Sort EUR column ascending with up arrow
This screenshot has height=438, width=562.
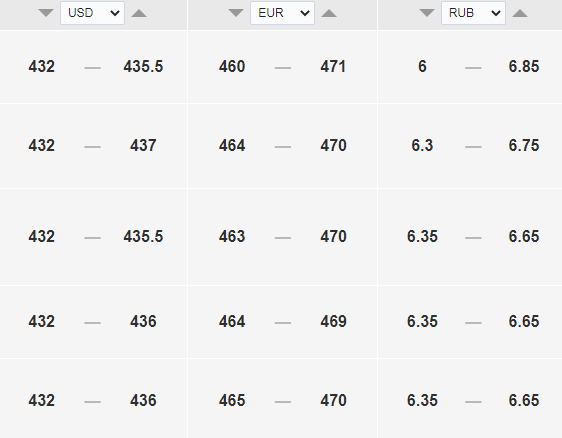[x=329, y=13]
